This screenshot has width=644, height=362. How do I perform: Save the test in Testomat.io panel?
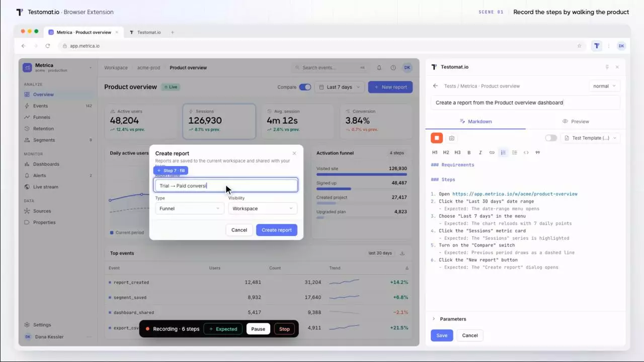(x=442, y=335)
